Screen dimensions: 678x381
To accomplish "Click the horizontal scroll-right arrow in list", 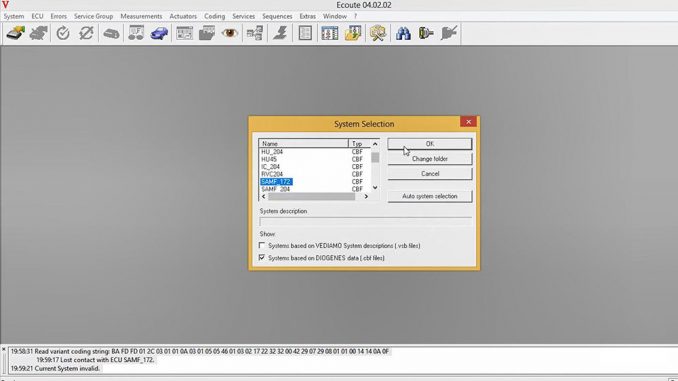I will (366, 196).
